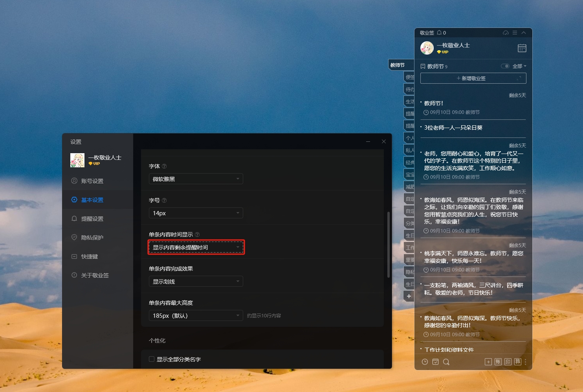Open the 显示内容剩余提醒时间 dropdown

[196, 247]
